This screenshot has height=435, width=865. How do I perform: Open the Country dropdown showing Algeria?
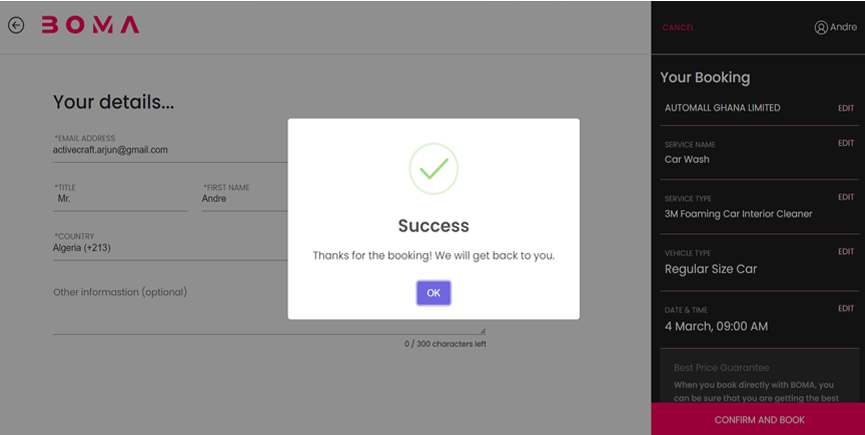tap(165, 248)
